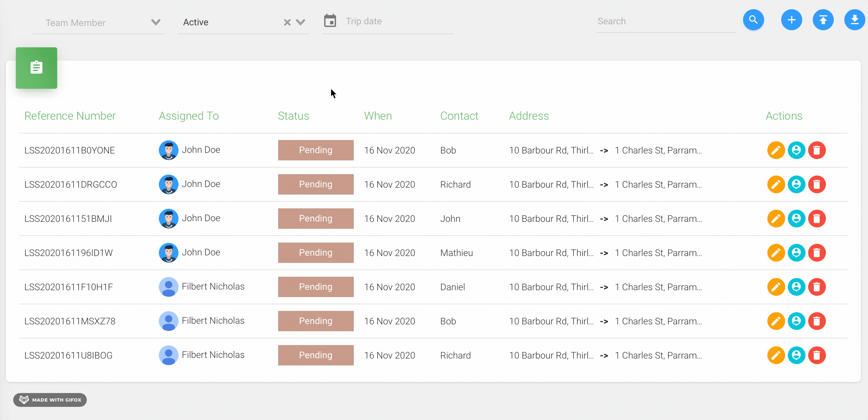This screenshot has width=868, height=420.
Task: Edit job LSS20201611B0YONE with pencil icon
Action: tap(776, 150)
